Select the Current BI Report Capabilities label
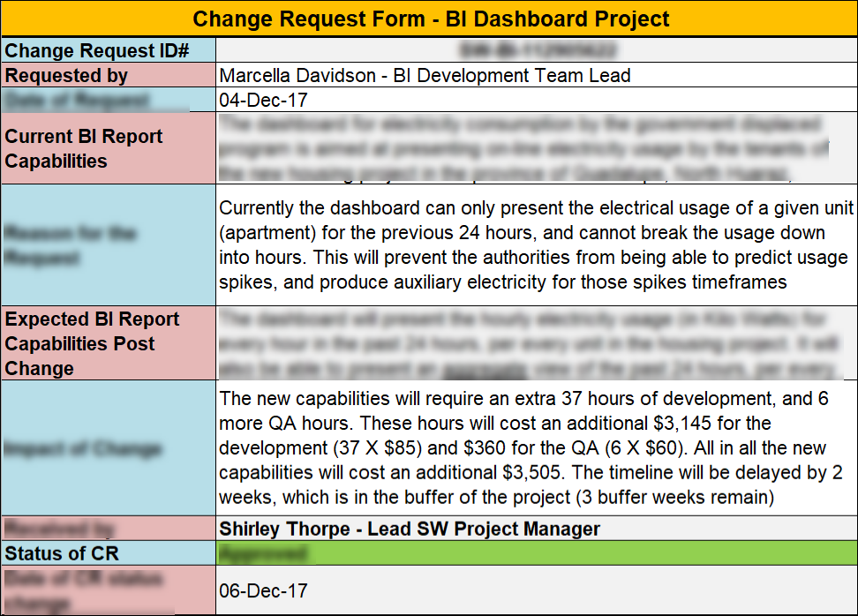This screenshot has width=858, height=616. (108, 148)
